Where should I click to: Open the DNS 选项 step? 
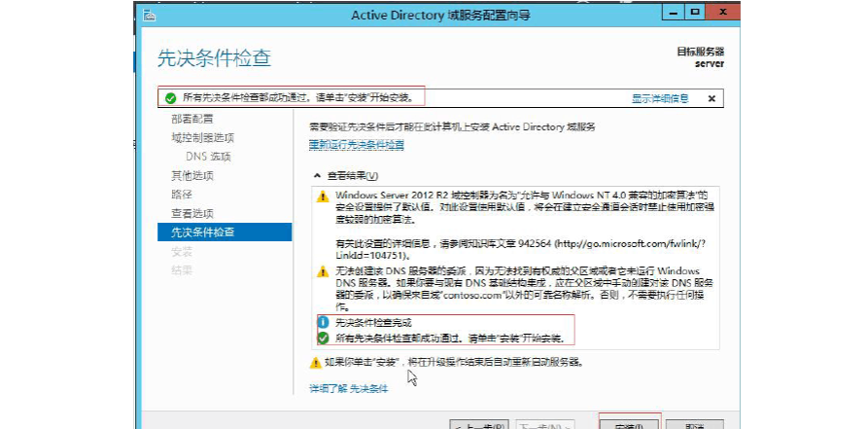[208, 157]
